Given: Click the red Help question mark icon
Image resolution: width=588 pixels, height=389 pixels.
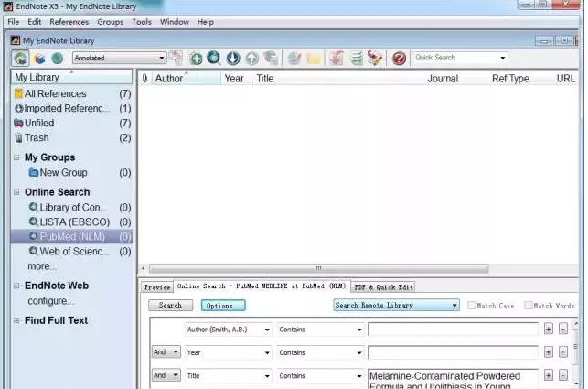Looking at the screenshot, I should click(x=399, y=59).
